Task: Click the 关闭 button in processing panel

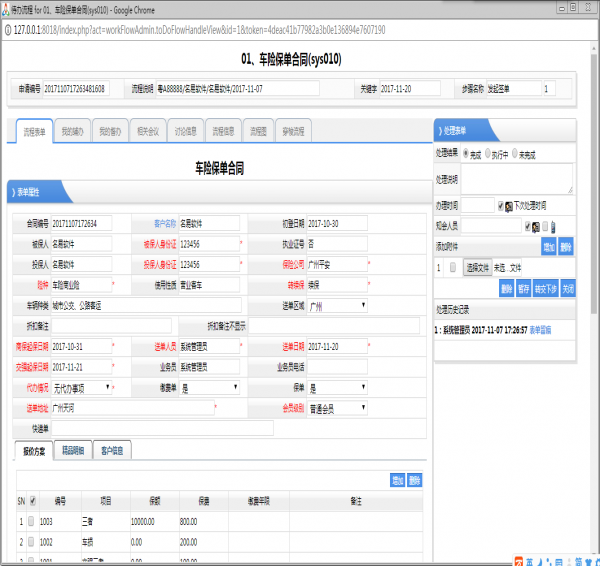Action: click(x=568, y=288)
